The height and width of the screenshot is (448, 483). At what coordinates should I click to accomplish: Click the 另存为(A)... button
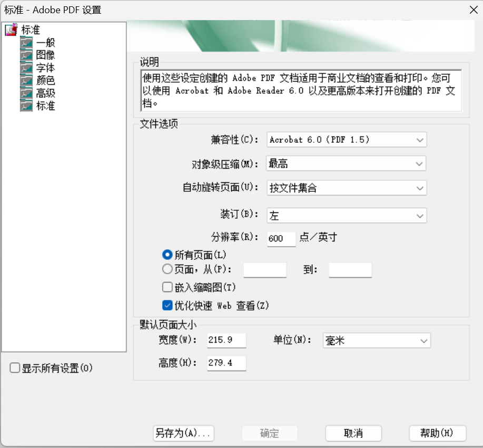pyautogui.click(x=183, y=433)
